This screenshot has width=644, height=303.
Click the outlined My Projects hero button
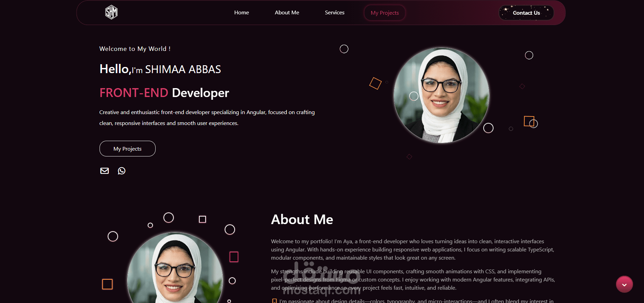click(128, 149)
